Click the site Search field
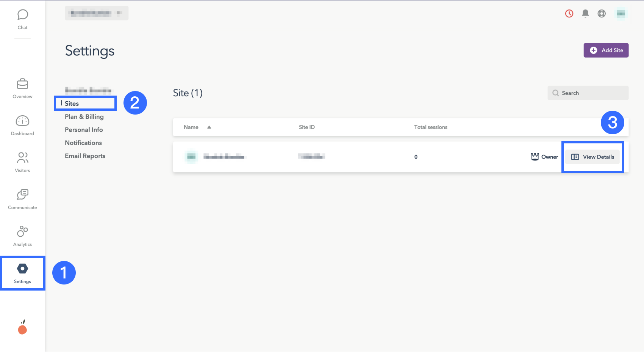Screen dimensions: 644x352 coord(588,93)
